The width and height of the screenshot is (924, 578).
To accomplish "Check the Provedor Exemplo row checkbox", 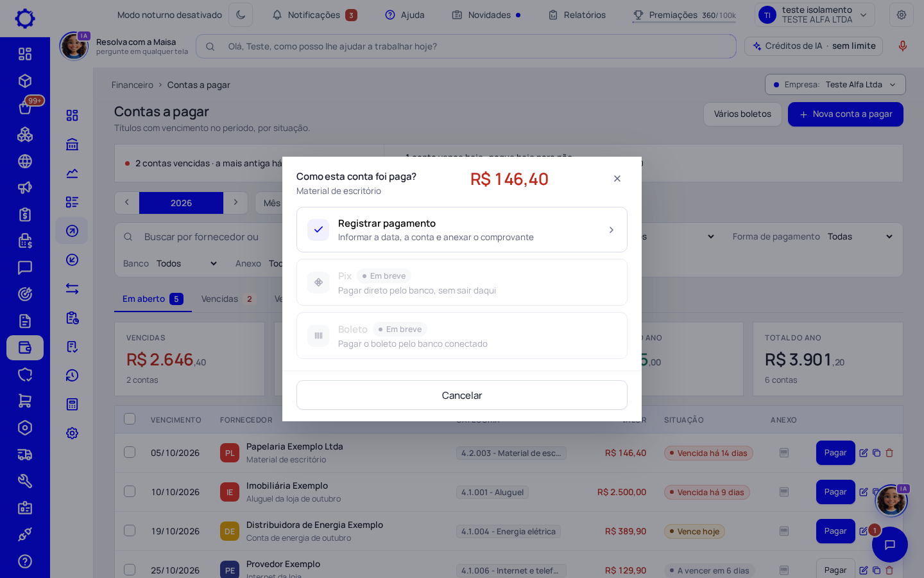I will pos(130,570).
